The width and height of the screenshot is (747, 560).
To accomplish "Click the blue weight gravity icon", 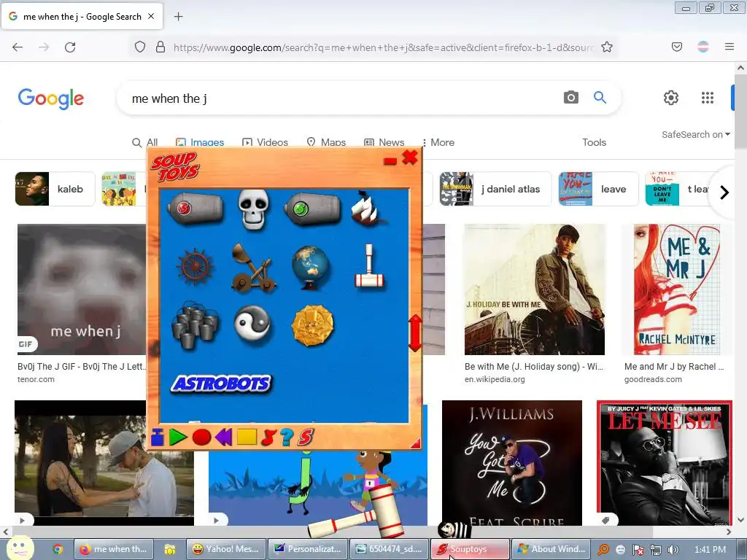I will tap(158, 437).
